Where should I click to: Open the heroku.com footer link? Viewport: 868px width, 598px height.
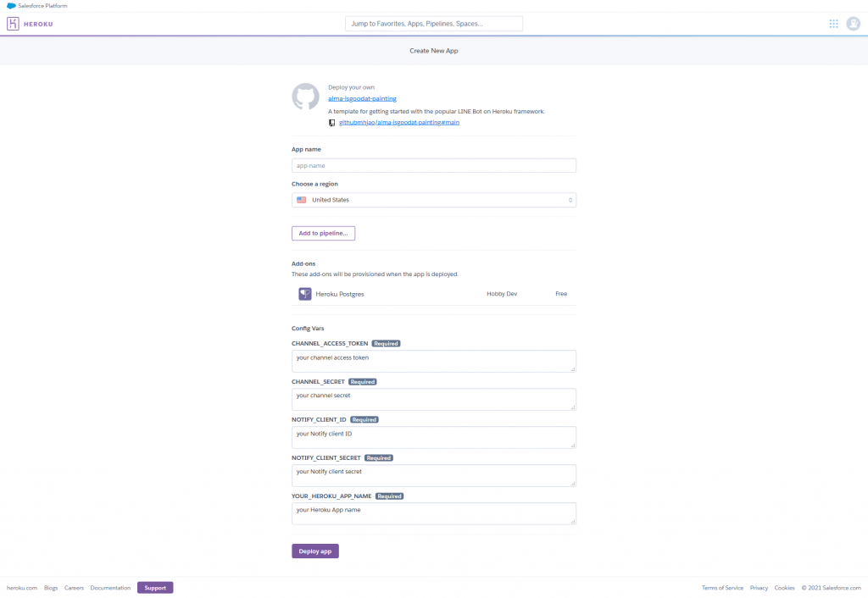pyautogui.click(x=21, y=588)
